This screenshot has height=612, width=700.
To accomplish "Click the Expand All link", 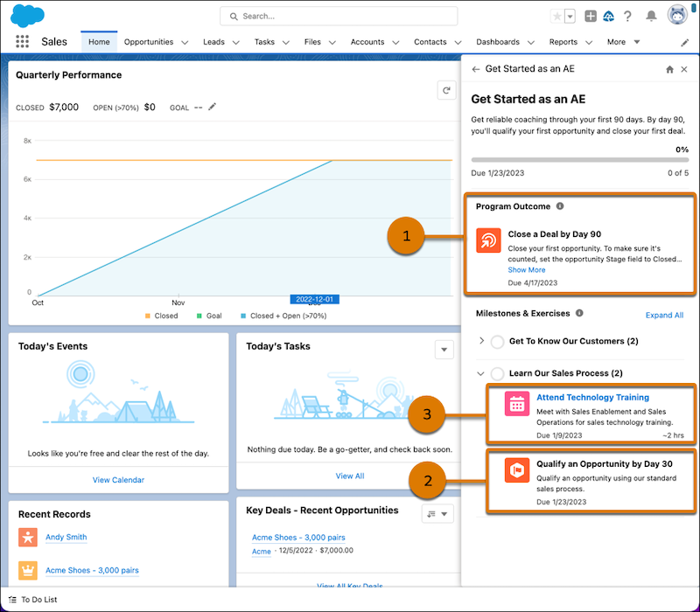I will click(x=665, y=315).
